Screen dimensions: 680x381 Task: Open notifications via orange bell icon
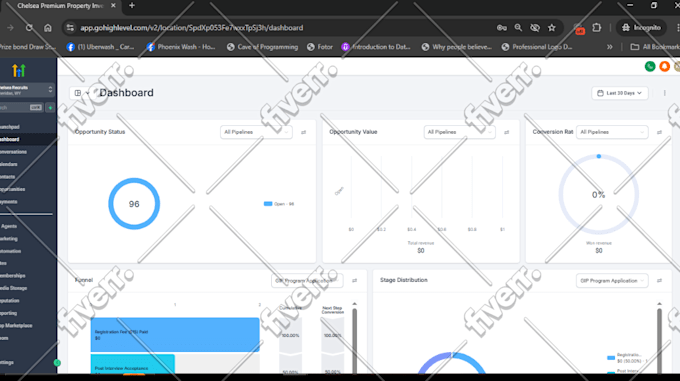[x=664, y=66]
